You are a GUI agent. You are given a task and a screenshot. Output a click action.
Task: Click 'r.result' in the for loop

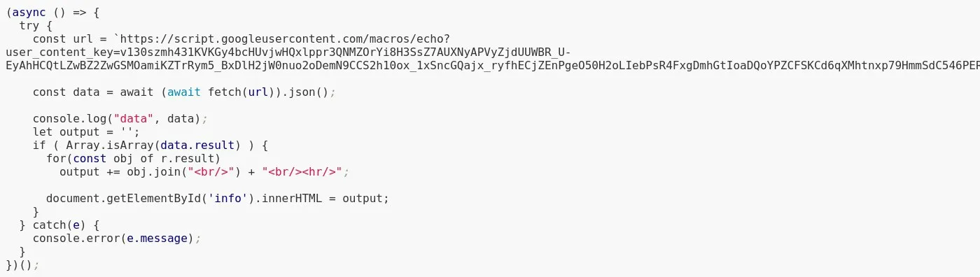[x=190, y=158]
